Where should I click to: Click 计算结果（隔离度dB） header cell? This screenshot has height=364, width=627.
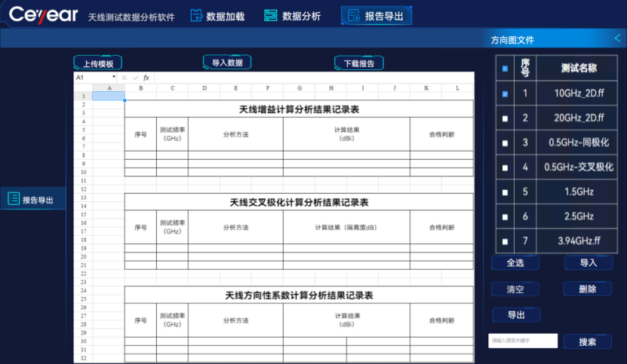pyautogui.click(x=346, y=228)
